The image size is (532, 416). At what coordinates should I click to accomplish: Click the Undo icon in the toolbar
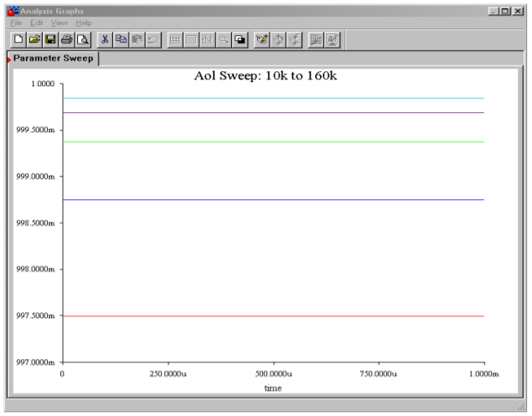pos(151,39)
